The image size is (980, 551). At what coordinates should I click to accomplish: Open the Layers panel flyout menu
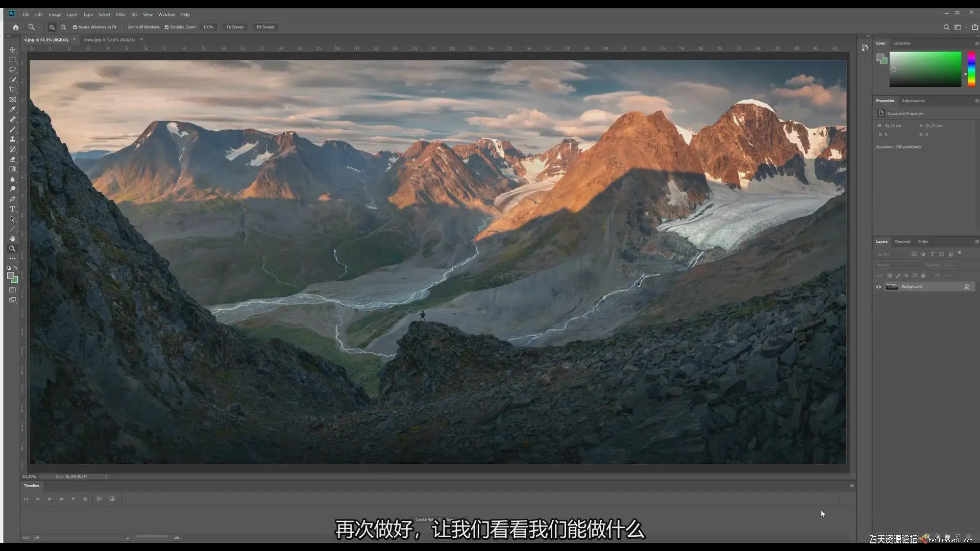[976, 242]
